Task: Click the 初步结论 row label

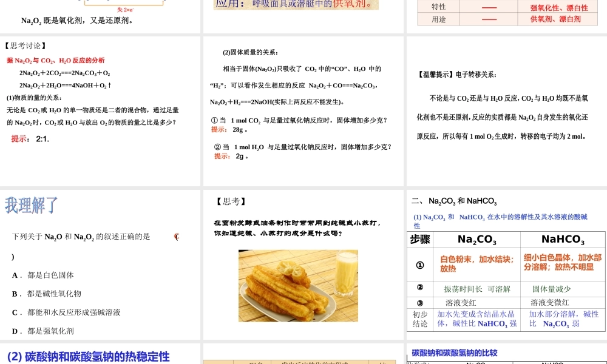Action: (420, 319)
